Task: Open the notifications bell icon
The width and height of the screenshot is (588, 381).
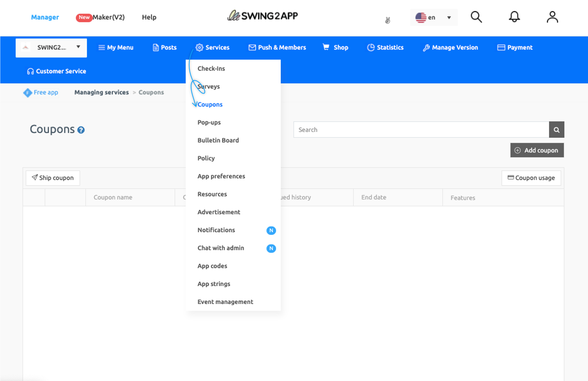Action: click(514, 17)
